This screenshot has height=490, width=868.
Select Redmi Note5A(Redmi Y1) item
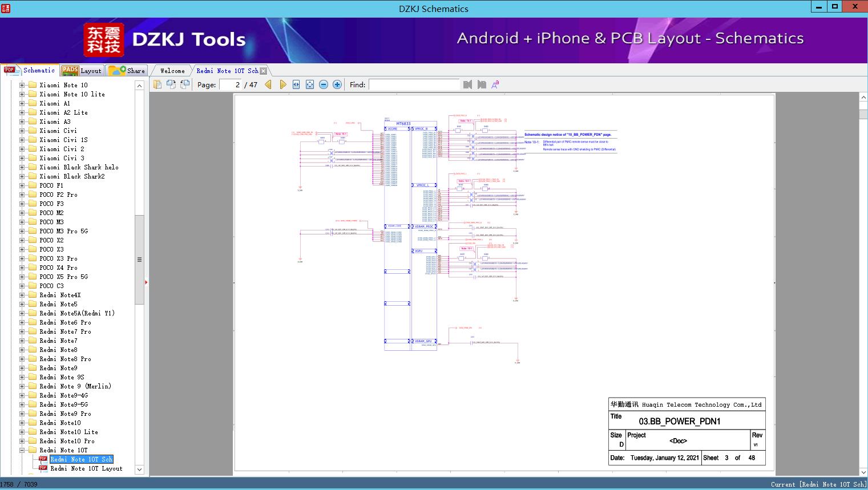pyautogui.click(x=77, y=313)
